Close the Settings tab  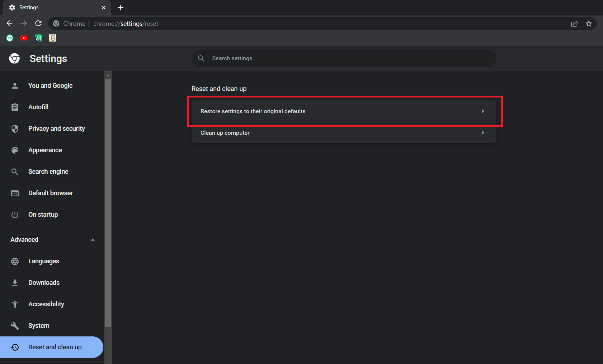[104, 8]
